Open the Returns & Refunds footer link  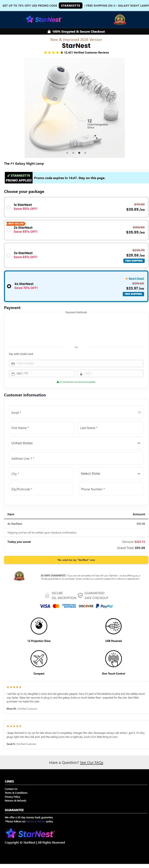coord(15,801)
